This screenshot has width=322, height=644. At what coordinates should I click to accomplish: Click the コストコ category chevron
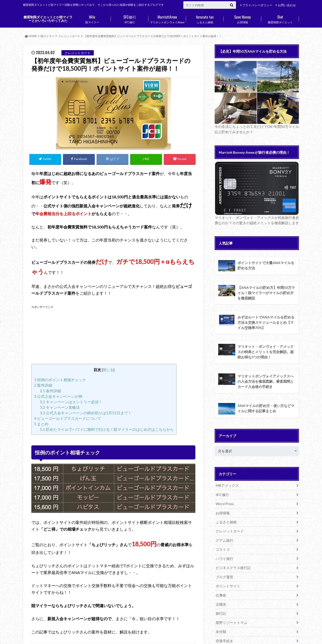point(297,549)
